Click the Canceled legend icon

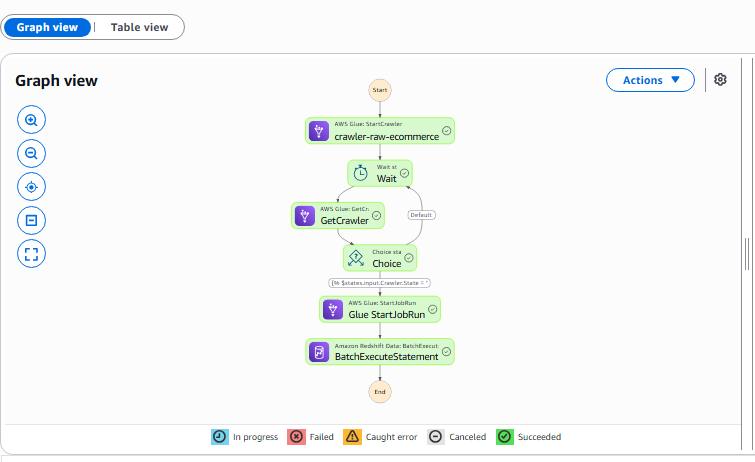[x=436, y=437]
